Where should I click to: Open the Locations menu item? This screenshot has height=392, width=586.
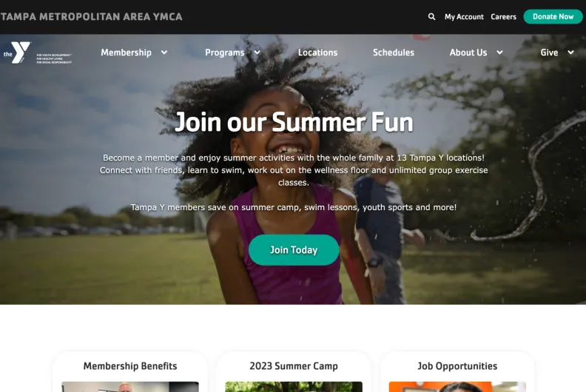(317, 53)
